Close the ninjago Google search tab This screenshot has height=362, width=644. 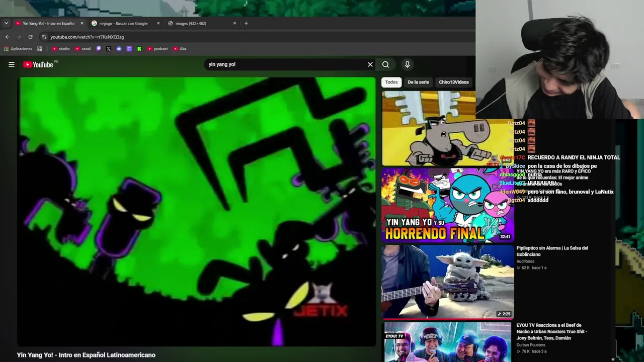[158, 23]
